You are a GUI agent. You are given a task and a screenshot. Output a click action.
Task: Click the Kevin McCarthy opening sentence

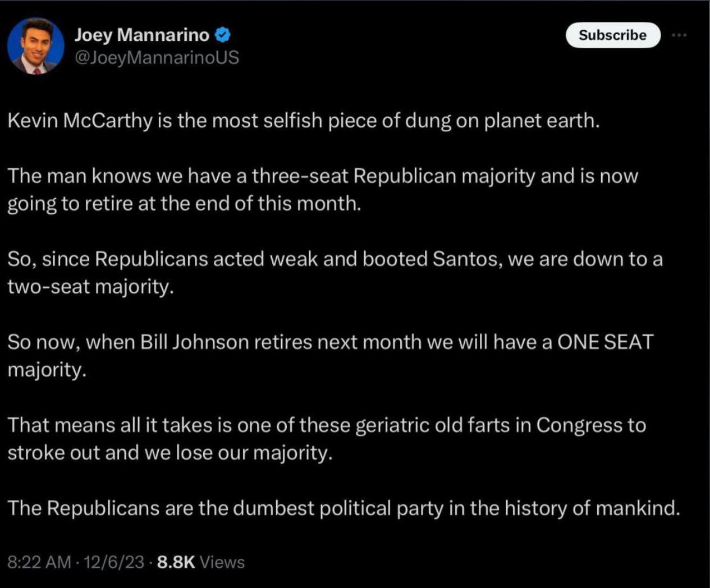(303, 121)
